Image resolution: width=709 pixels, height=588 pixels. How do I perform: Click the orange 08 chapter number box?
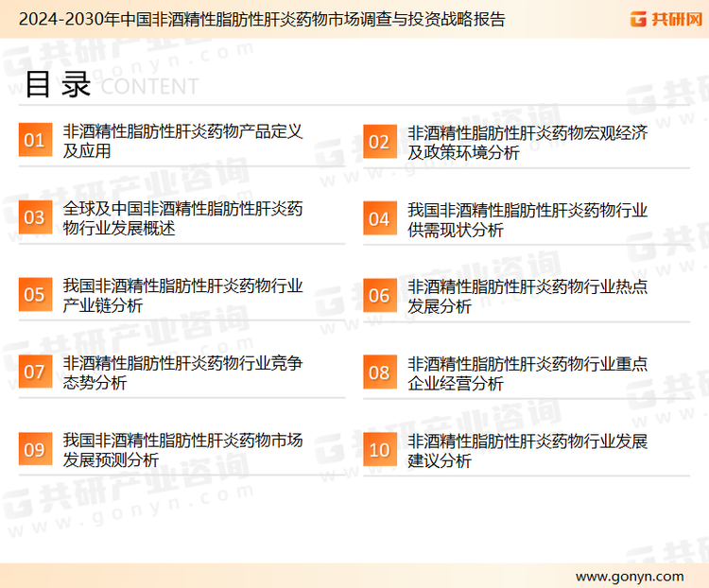coord(380,372)
